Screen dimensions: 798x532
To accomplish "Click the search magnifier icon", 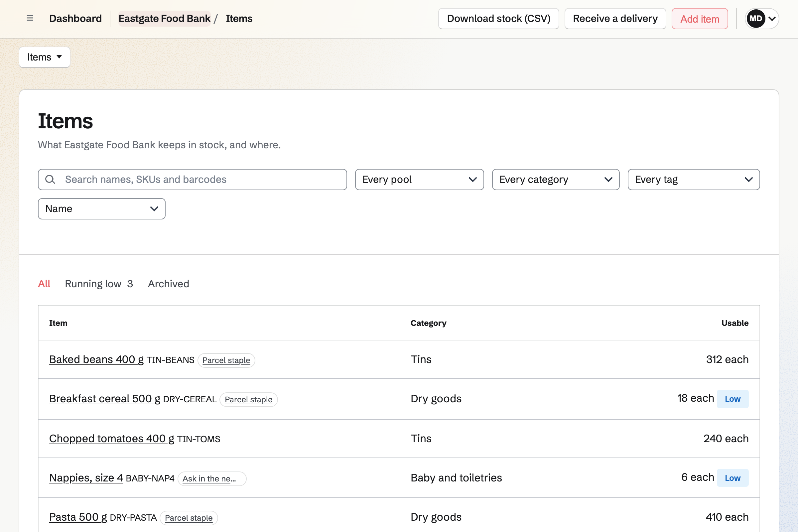I will (50, 180).
